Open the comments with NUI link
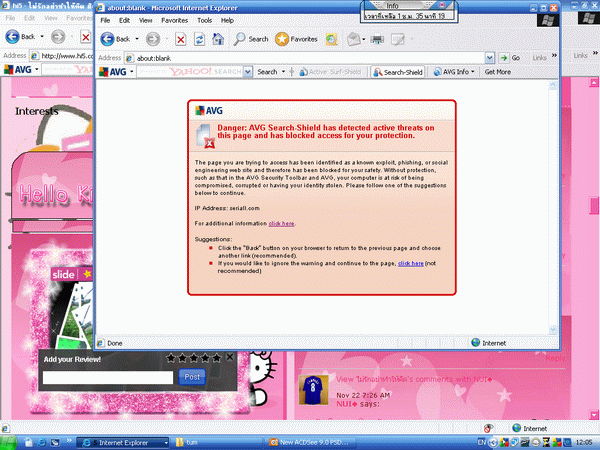 tap(414, 379)
